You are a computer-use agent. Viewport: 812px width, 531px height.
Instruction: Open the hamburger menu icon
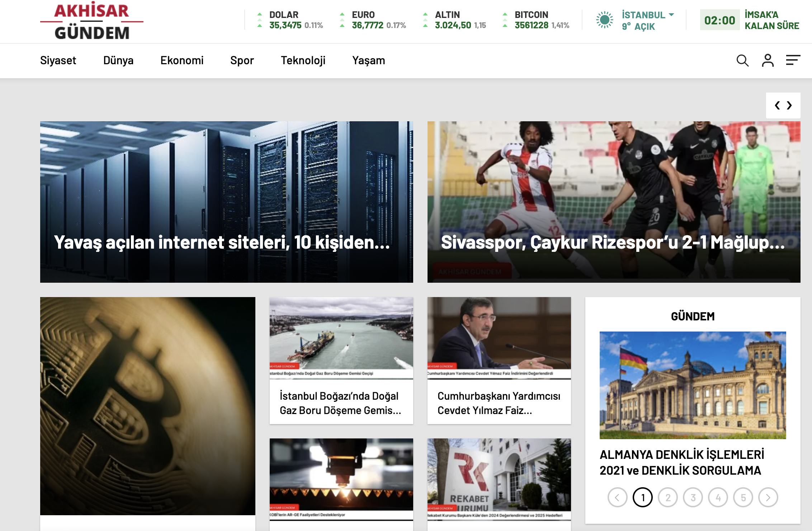click(793, 60)
